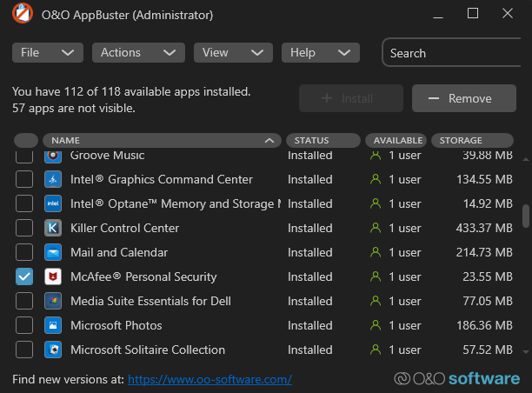The width and height of the screenshot is (532, 393).
Task: Click user icon in McAfee row
Action: point(376,277)
